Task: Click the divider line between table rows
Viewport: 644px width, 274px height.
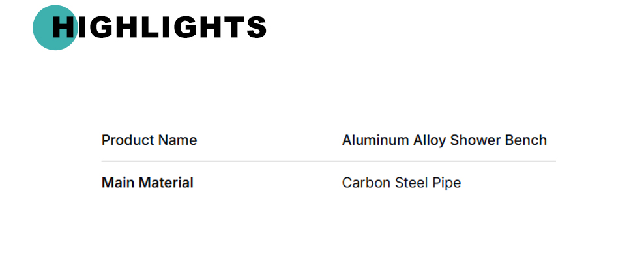Action: (329, 161)
